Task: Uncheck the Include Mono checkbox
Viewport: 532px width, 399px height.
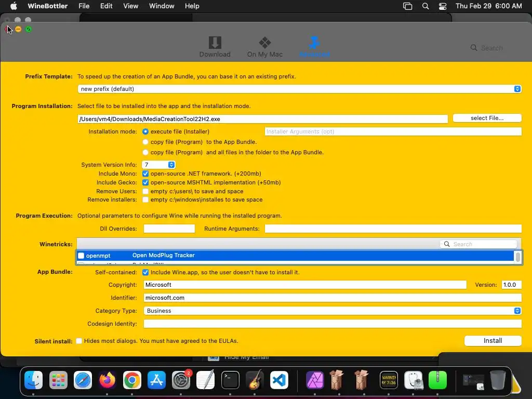Action: [x=145, y=174]
